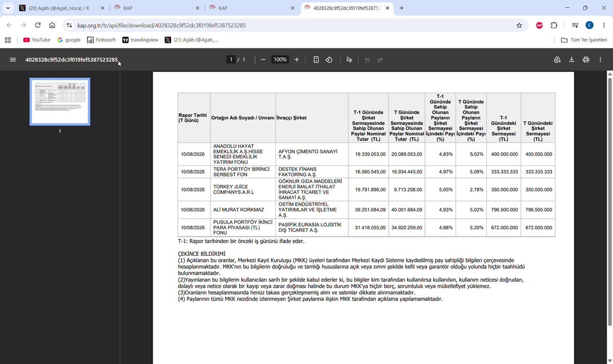Screen dimensions: 613x364
Task: Close the active PDF download tab
Action: click(x=387, y=8)
